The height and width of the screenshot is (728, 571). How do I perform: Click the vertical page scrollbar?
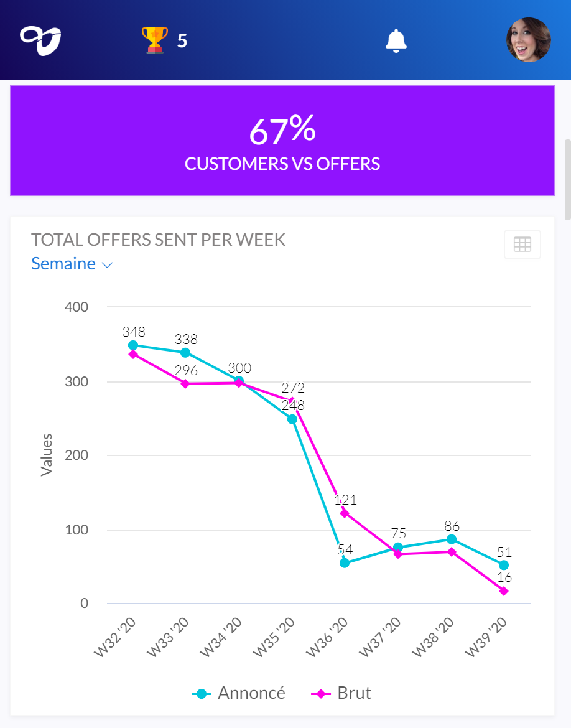click(x=567, y=180)
